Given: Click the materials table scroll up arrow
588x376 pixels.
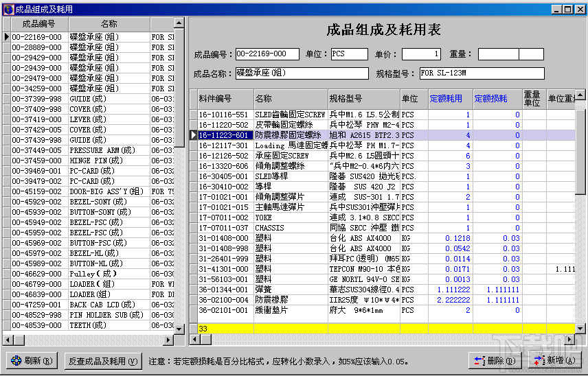Looking at the screenshot, I should [x=580, y=95].
